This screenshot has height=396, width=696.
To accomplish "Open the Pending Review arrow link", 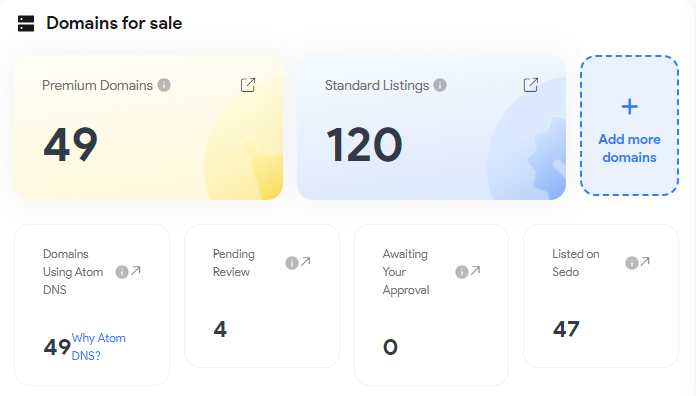I will (x=305, y=262).
